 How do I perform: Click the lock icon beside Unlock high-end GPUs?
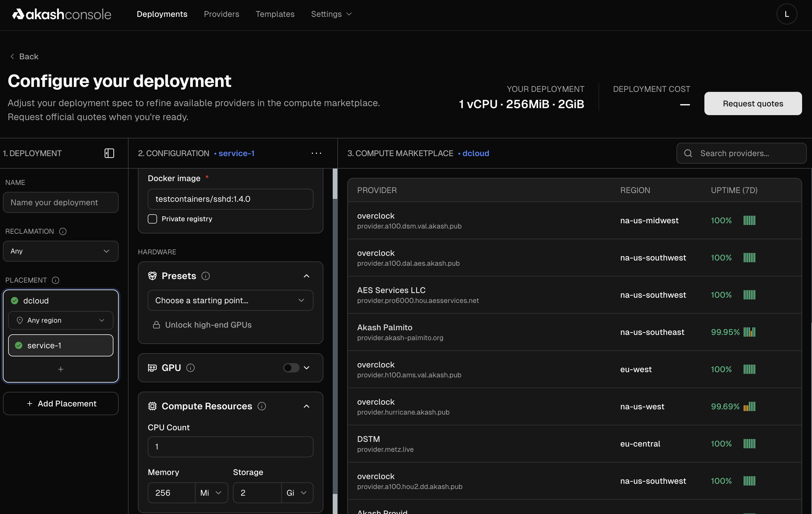tap(156, 325)
